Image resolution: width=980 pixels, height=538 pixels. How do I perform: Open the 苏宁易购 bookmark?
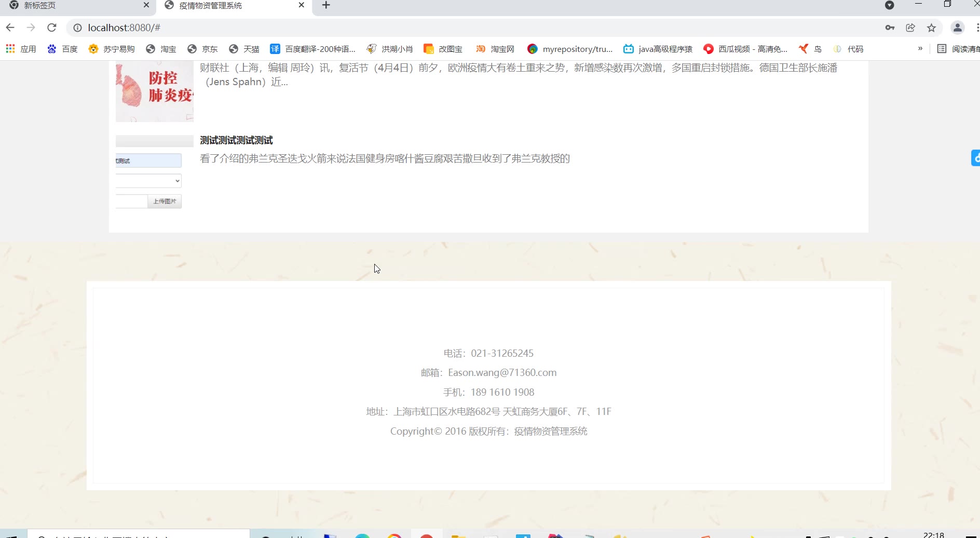click(112, 49)
